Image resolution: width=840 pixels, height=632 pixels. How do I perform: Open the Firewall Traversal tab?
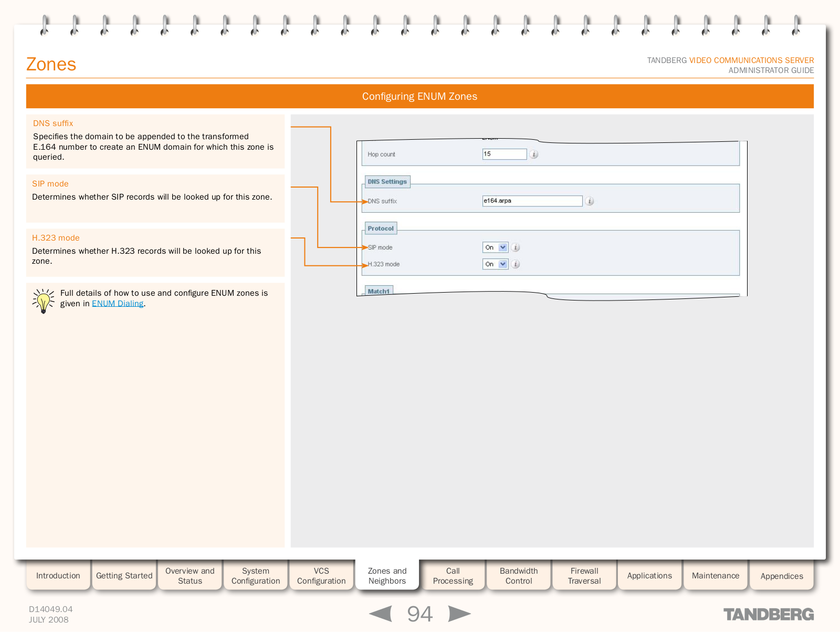[x=584, y=576]
